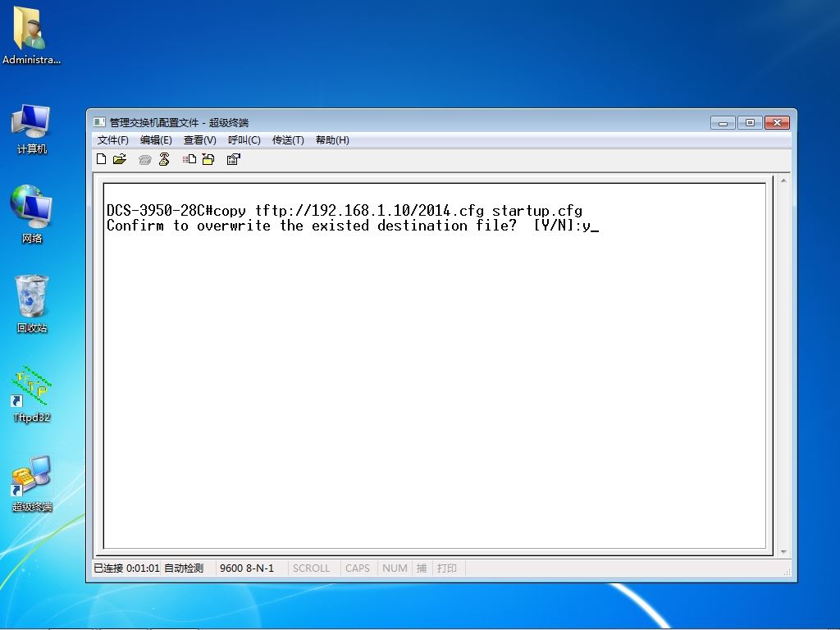Click the Properties toolbar icon
Viewport: 840px width, 630px height.
pyautogui.click(x=233, y=159)
